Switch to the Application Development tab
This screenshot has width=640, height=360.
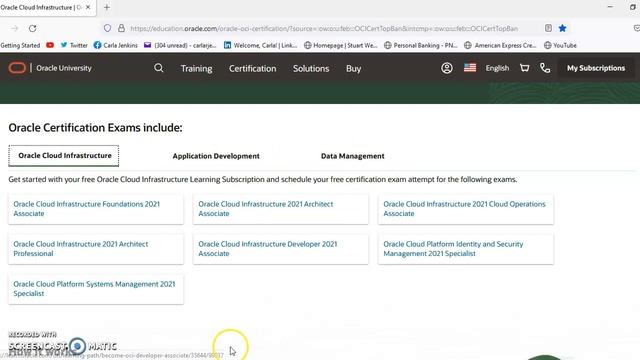(x=216, y=156)
